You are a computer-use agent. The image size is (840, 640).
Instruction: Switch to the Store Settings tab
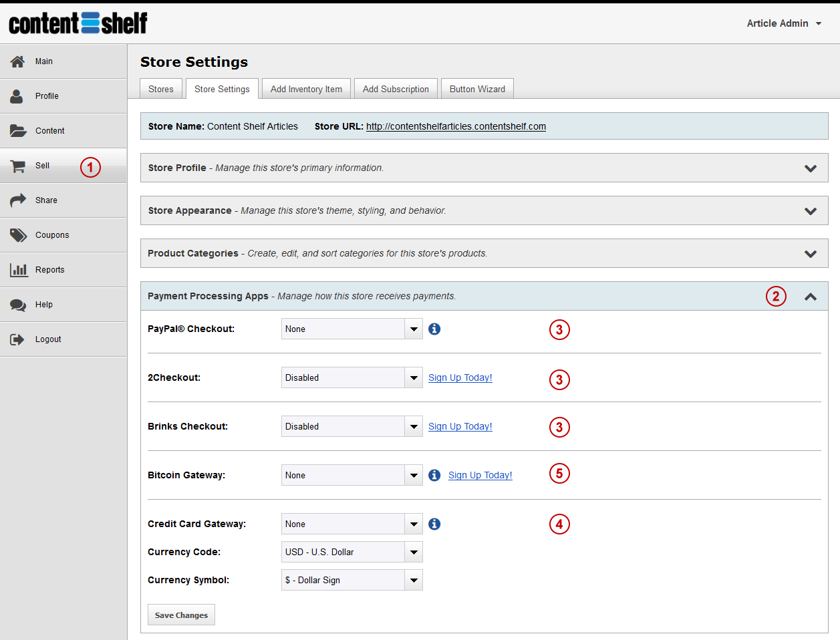click(x=222, y=89)
